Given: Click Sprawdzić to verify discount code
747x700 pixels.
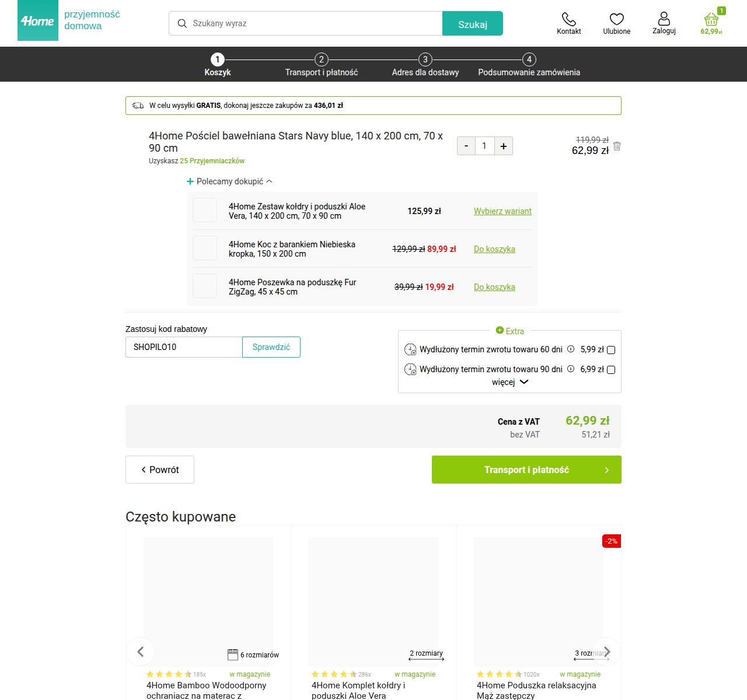Looking at the screenshot, I should pyautogui.click(x=271, y=347).
